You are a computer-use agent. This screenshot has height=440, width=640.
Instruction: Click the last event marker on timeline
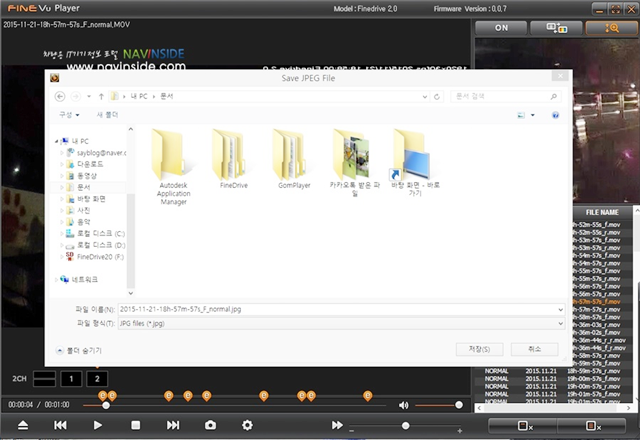click(368, 396)
